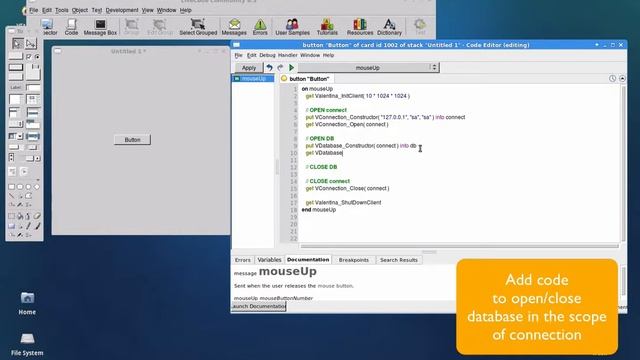Open Handler menu in Code Editor
This screenshot has height=360, width=640.
click(x=288, y=55)
